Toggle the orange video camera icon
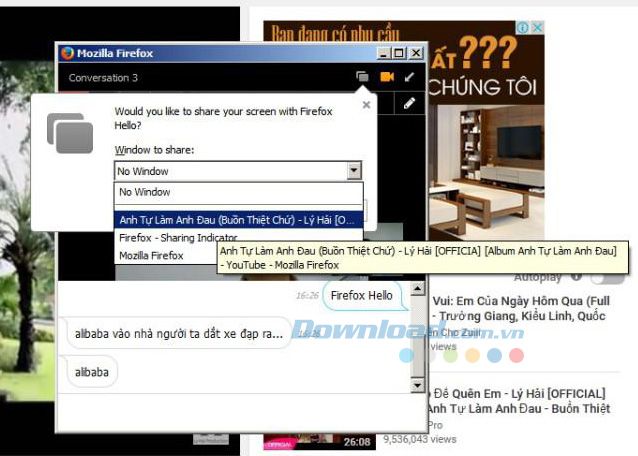 click(387, 76)
